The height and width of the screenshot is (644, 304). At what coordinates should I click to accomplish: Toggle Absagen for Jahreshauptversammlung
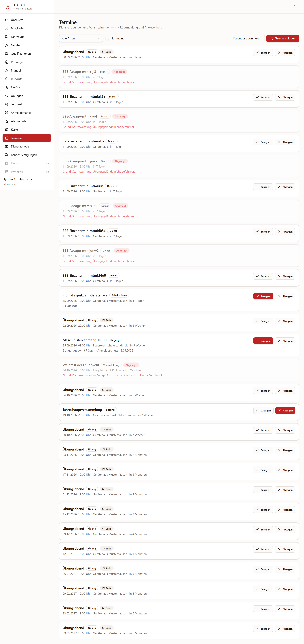[285, 411]
